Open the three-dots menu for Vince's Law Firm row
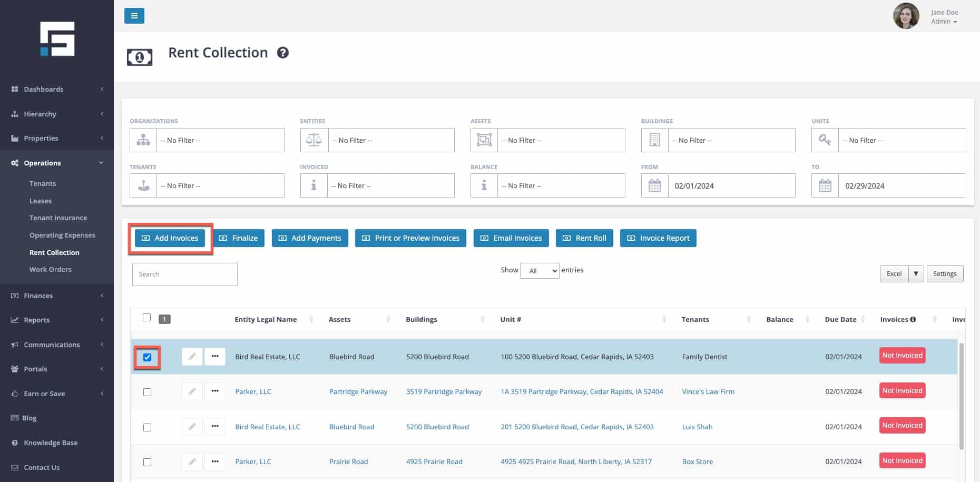The width and height of the screenshot is (980, 482). click(x=215, y=391)
